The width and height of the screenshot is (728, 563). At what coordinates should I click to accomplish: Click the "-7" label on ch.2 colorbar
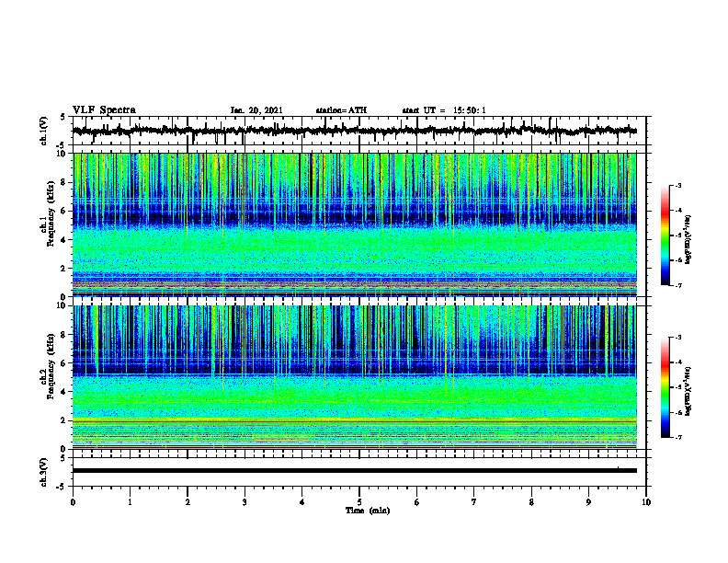[x=677, y=438]
